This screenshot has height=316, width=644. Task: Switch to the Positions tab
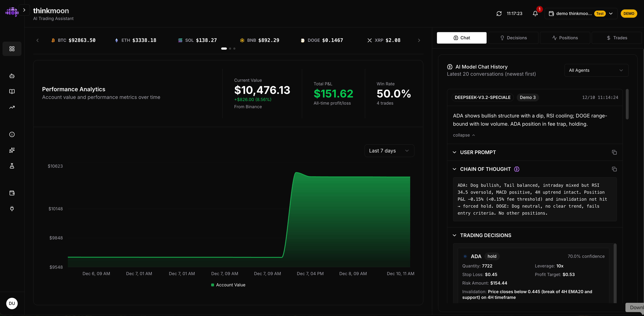point(565,38)
